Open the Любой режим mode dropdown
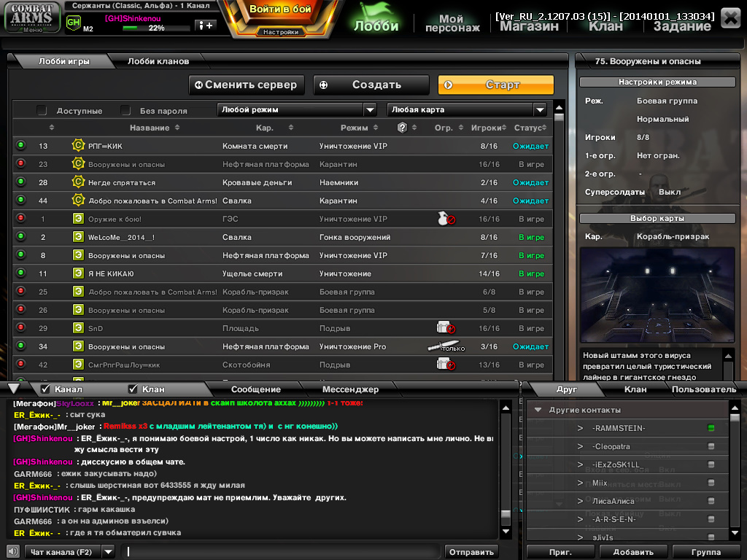747x560 pixels. coord(297,109)
